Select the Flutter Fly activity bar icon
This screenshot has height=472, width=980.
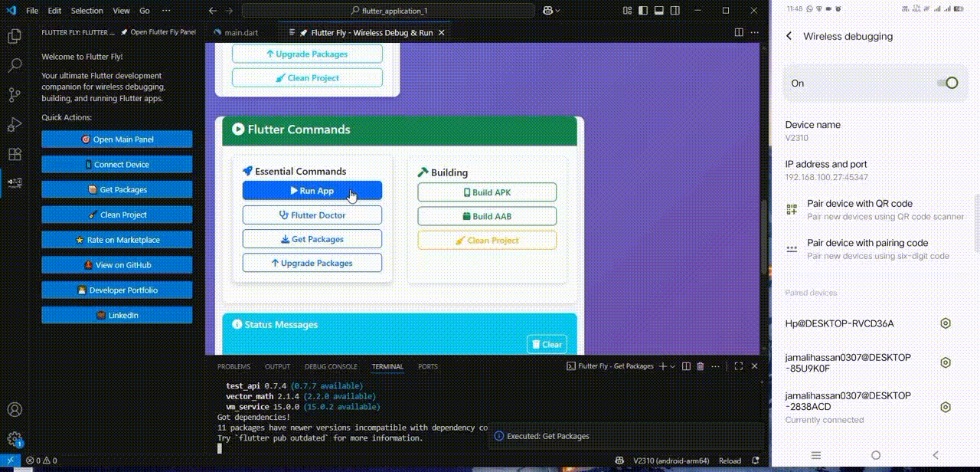(x=14, y=183)
